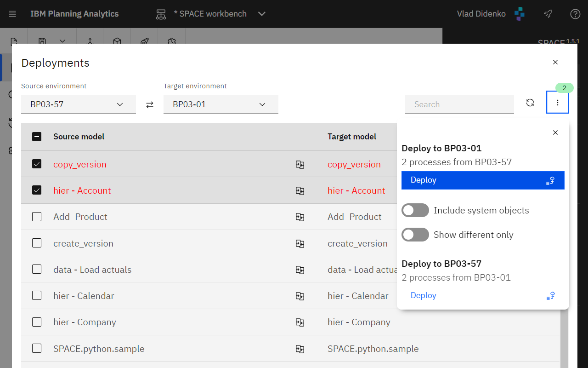Screen dimensions: 588x368
Task: Select source model create_version text
Action: (x=83, y=243)
